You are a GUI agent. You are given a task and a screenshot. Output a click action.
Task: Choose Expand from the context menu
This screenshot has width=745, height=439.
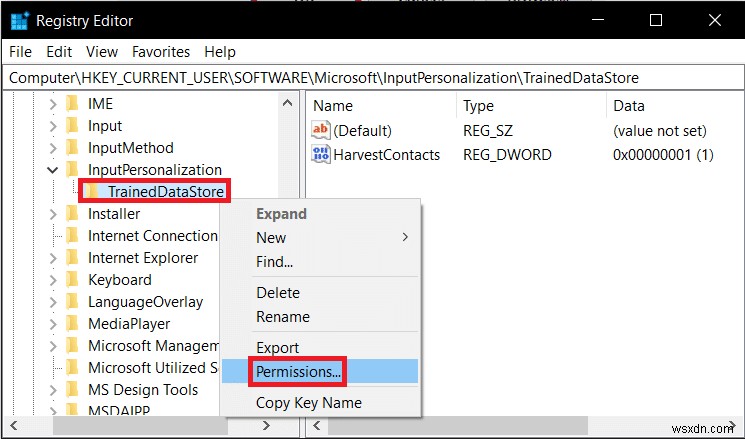(320, 214)
